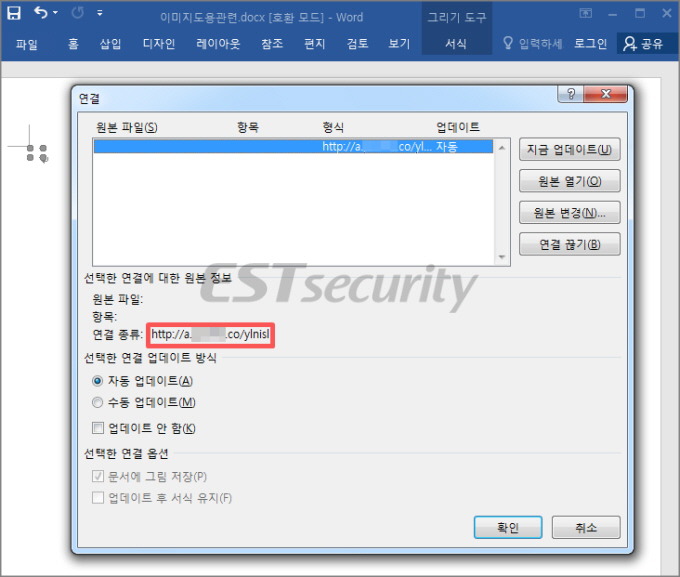Click the Redo icon in title bar
The image size is (680, 577).
click(78, 13)
